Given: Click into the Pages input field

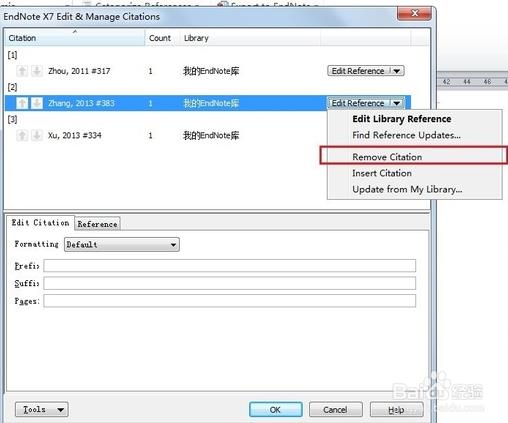Looking at the screenshot, I should [230, 301].
